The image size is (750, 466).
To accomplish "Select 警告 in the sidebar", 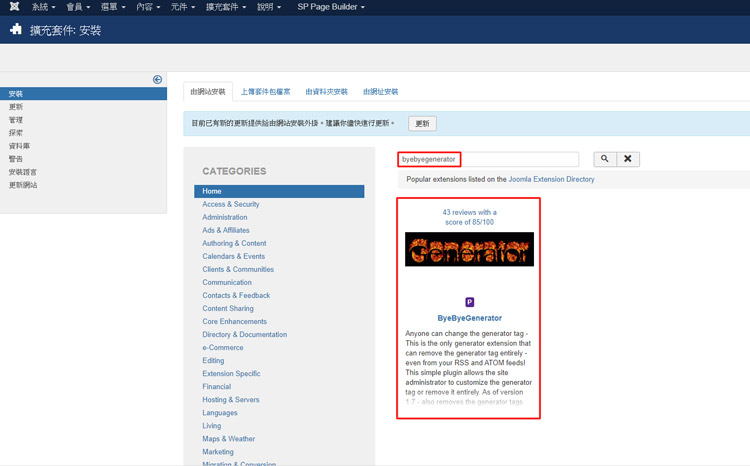I will 16,159.
